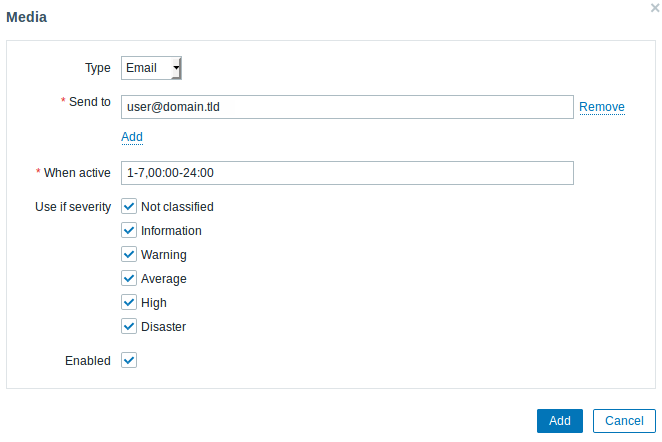Click the Type dropdown arrow
Image resolution: width=662 pixels, height=442 pixels.
tap(176, 68)
